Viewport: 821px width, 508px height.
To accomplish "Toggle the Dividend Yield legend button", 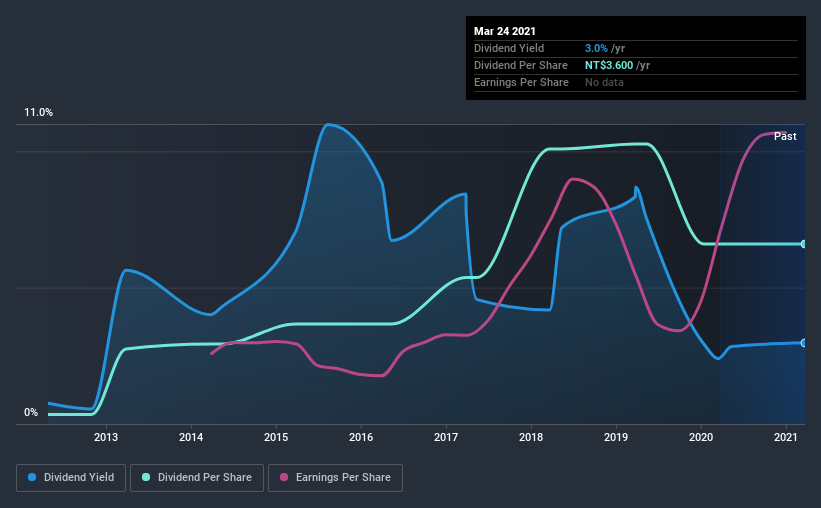I will [71, 478].
